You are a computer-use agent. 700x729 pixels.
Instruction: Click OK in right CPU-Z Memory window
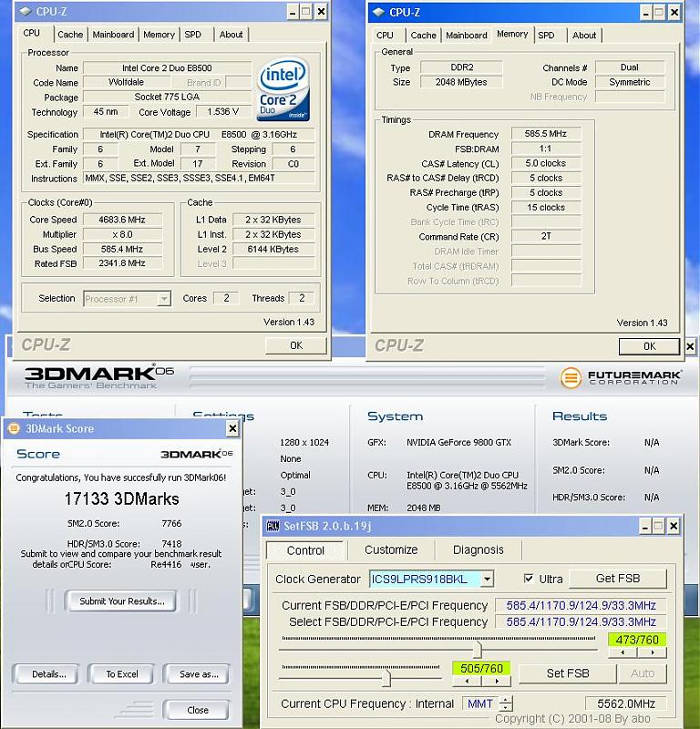(649, 346)
